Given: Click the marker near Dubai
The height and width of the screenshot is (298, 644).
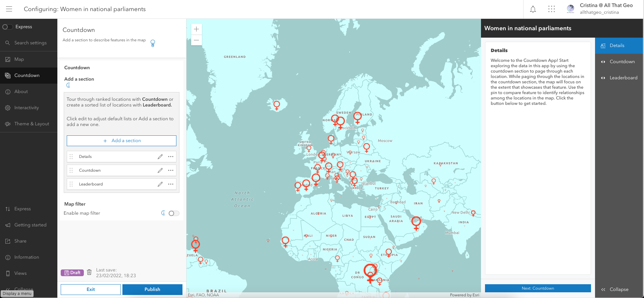Looking at the screenshot, I should click(x=416, y=223).
